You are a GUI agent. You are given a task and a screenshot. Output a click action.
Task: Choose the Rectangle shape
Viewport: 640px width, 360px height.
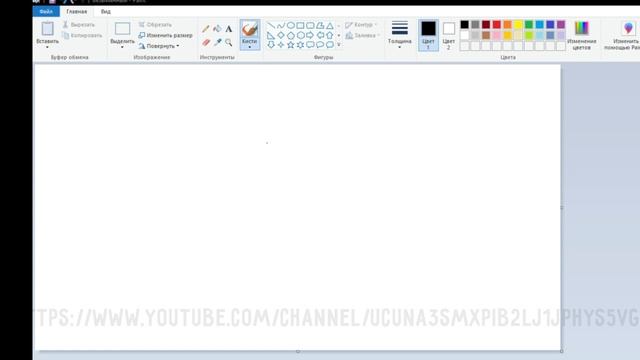click(x=300, y=26)
